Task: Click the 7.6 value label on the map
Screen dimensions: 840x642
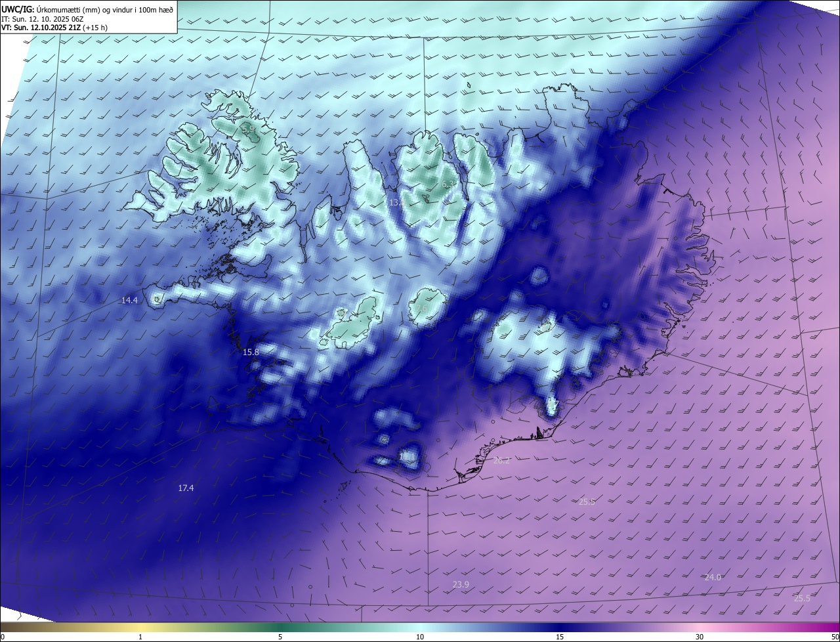Action: point(421,308)
